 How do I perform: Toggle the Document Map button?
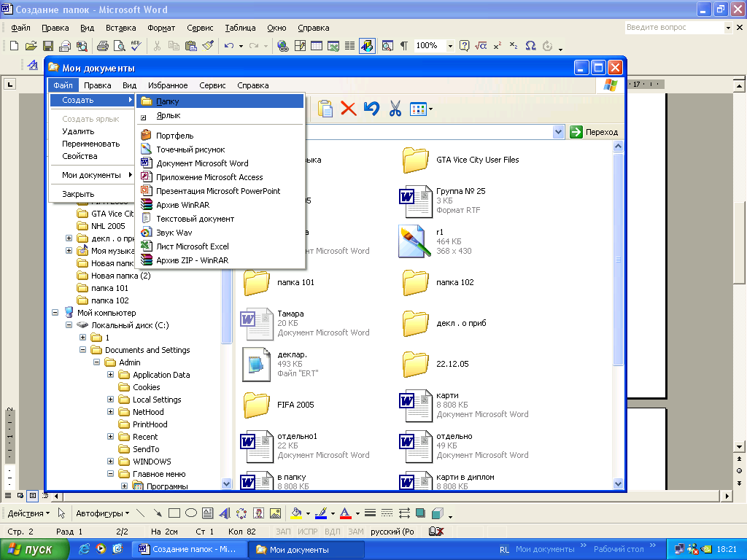tap(388, 46)
